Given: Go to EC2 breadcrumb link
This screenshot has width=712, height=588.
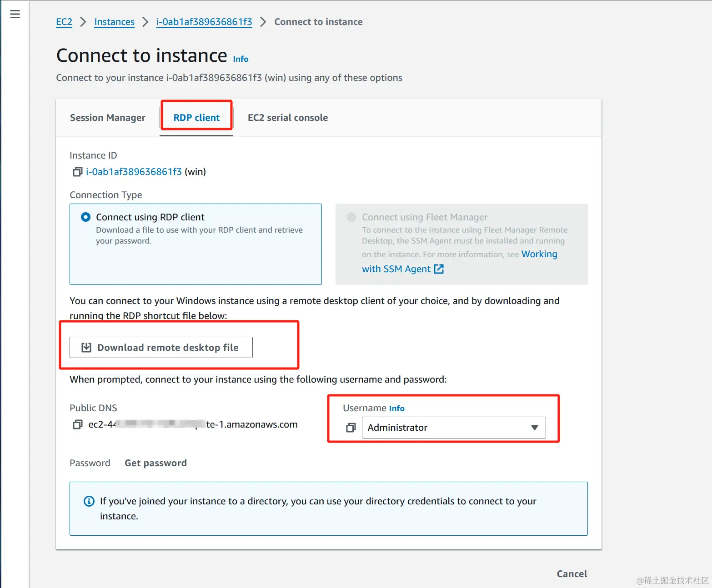Looking at the screenshot, I should pyautogui.click(x=64, y=22).
